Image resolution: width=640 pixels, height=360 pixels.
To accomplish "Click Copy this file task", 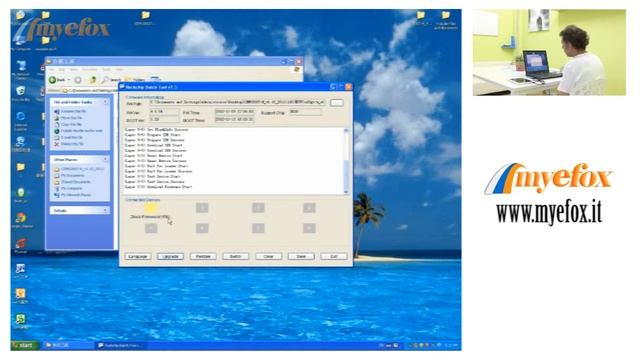I will (x=68, y=124).
